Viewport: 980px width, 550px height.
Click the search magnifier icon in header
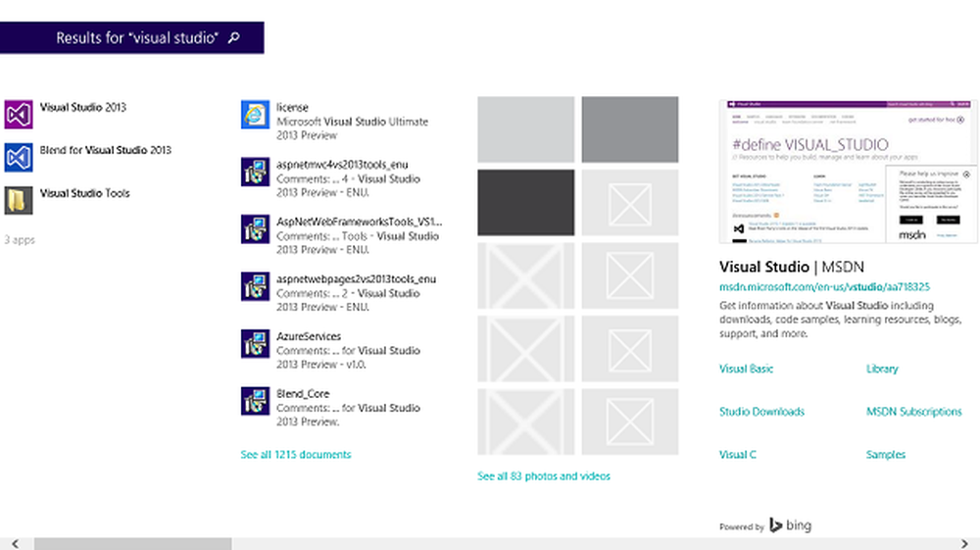[x=234, y=37]
